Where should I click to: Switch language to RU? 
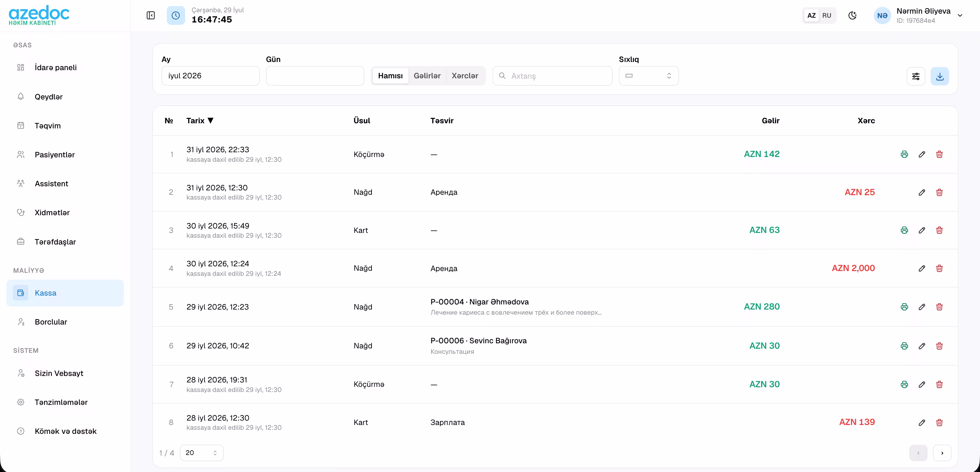[x=827, y=15]
